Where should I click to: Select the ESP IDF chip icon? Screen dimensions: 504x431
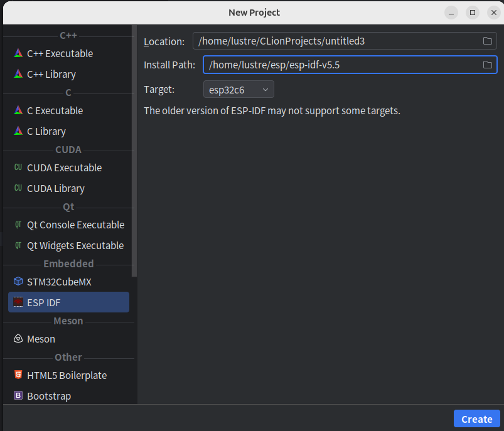(x=18, y=302)
